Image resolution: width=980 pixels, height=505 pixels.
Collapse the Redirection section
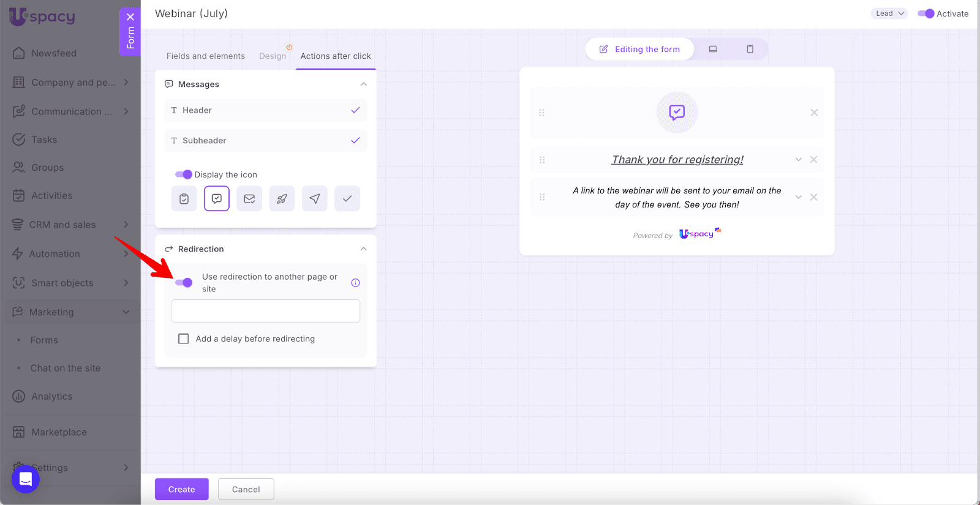(363, 249)
